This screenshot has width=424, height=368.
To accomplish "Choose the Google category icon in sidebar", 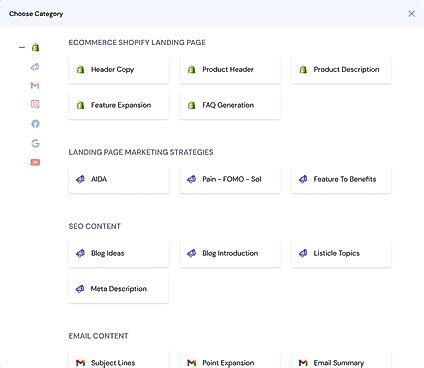I will (35, 143).
